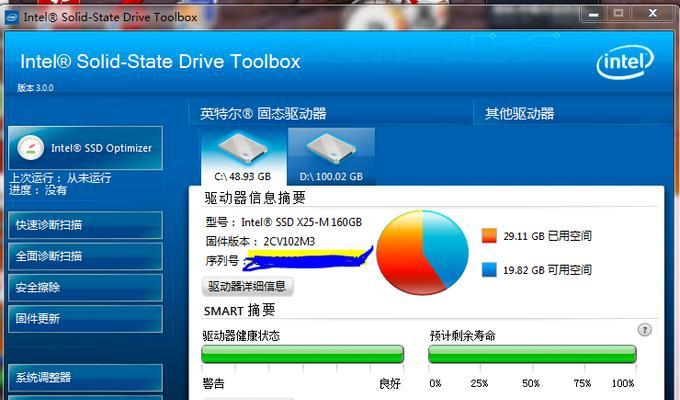
Task: Click the 19.82 GB 可用空间 label
Action: [x=547, y=270]
